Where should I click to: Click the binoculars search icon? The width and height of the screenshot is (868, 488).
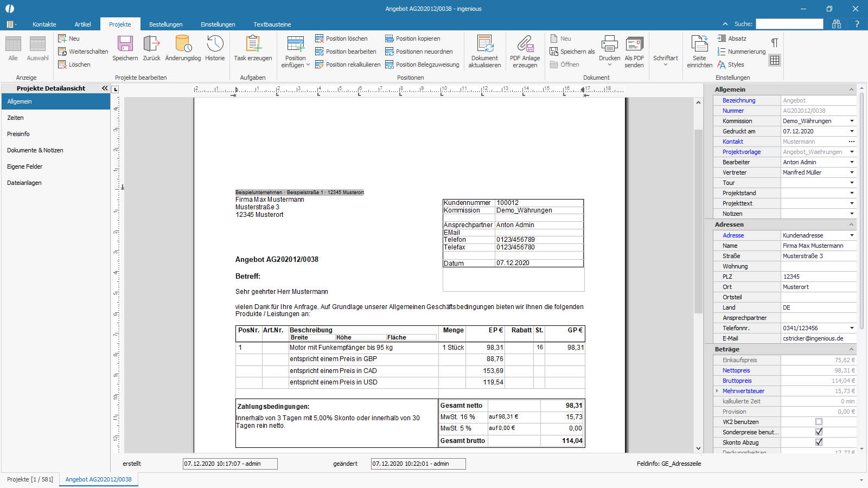point(837,24)
